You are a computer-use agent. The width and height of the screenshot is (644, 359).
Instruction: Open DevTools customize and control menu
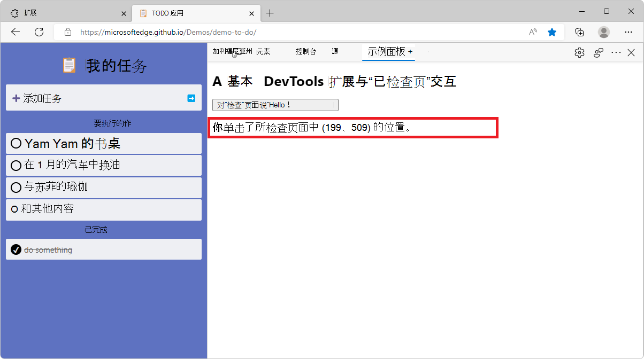pos(616,52)
